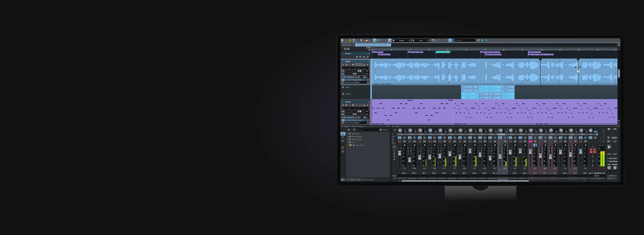Select the arrow mouse mode tool
Image resolution: width=644 pixels, height=235 pixels.
tap(361, 40)
